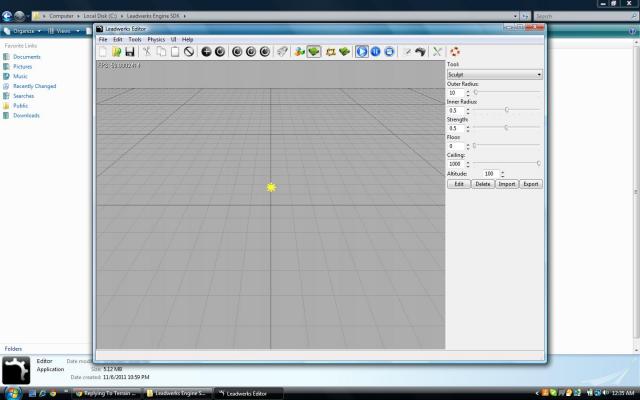Click the lifebuoy Help icon
This screenshot has width=640, height=400.
(455, 51)
